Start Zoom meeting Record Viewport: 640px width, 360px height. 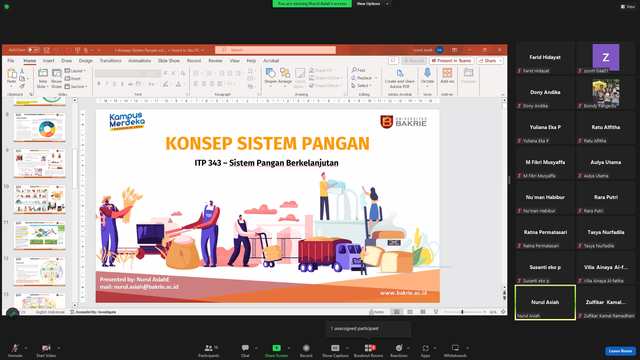(x=306, y=350)
